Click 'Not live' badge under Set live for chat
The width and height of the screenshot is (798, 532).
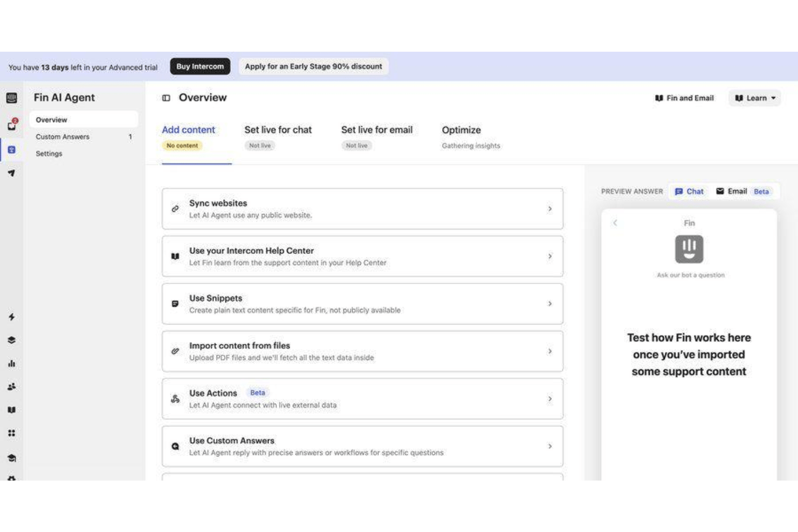(x=260, y=146)
